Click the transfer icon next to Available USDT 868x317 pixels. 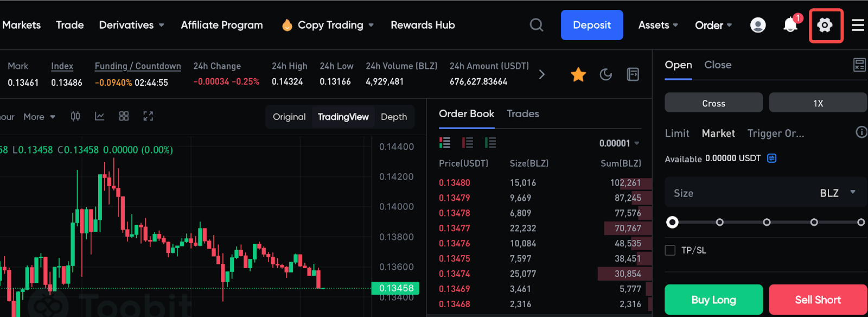771,158
